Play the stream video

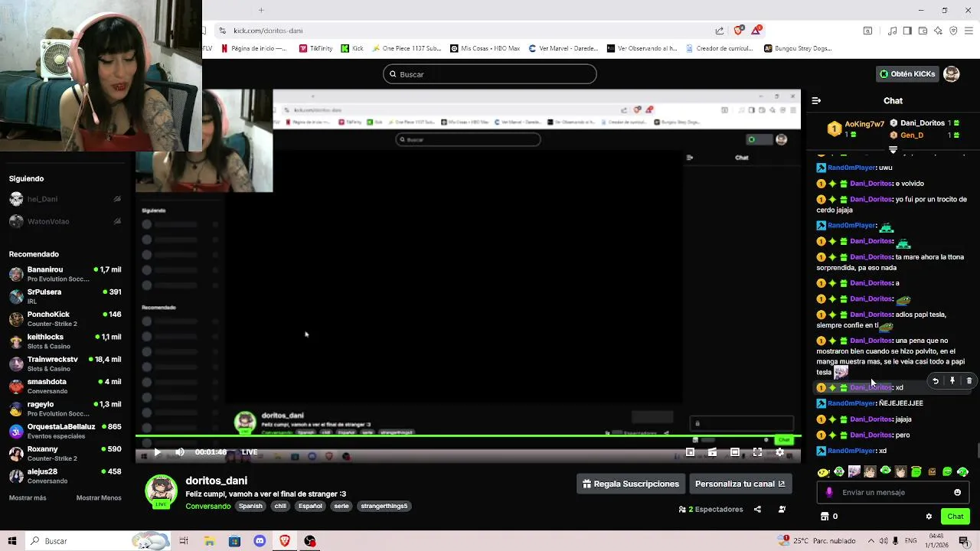(157, 452)
